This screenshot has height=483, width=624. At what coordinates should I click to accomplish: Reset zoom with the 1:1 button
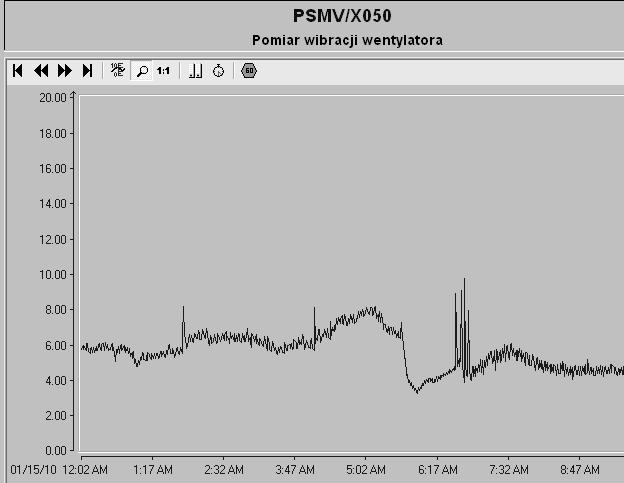click(163, 71)
